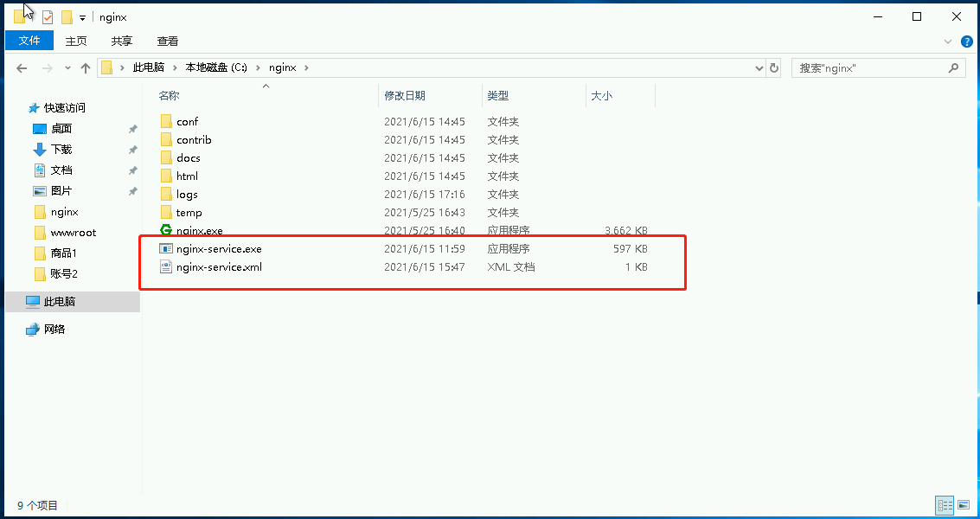Click 本地磁盘 (C:) breadcrumb segment

pos(216,67)
